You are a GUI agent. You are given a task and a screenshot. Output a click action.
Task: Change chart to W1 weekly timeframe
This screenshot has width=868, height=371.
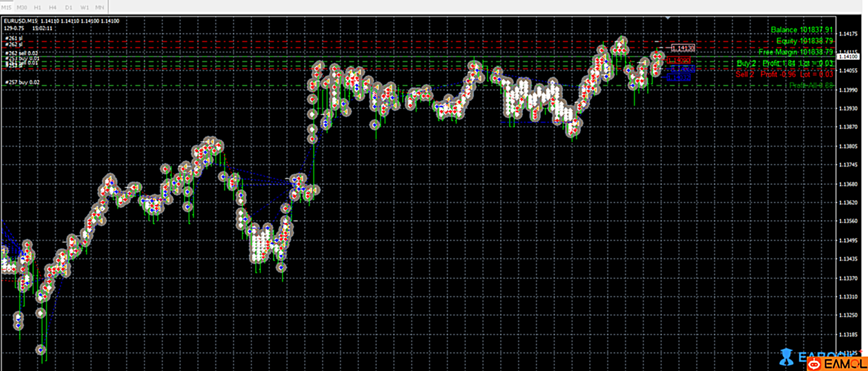(84, 7)
